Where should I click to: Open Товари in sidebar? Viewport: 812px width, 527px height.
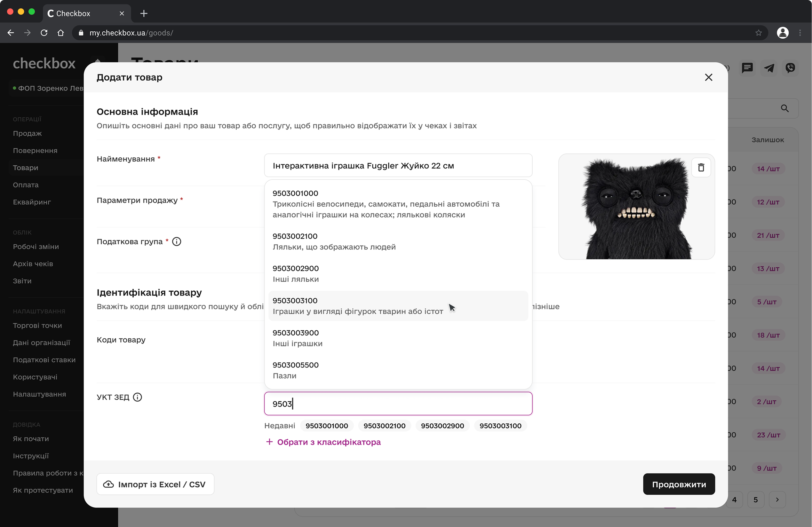pos(26,168)
